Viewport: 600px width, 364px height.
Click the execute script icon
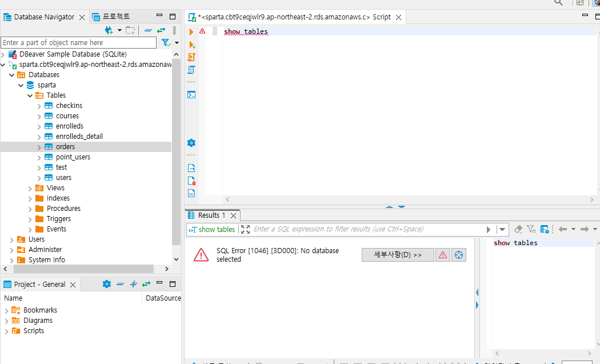pyautogui.click(x=191, y=57)
